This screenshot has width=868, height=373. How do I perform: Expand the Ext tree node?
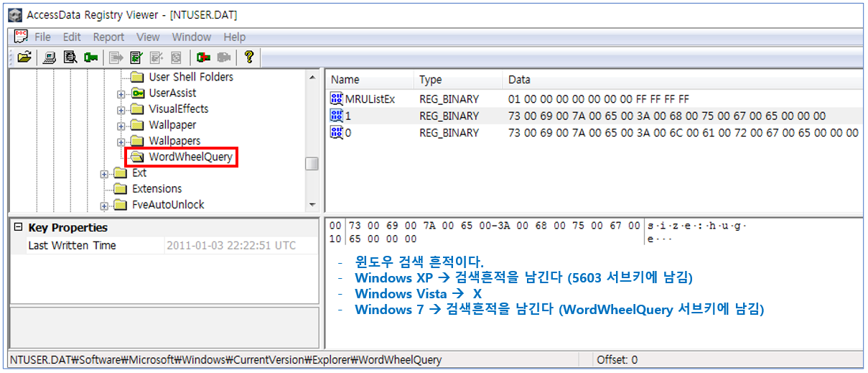[x=105, y=173]
